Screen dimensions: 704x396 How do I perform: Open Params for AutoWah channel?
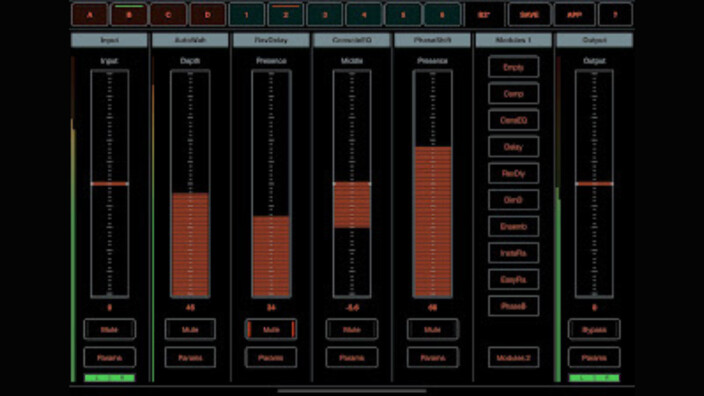tap(190, 357)
